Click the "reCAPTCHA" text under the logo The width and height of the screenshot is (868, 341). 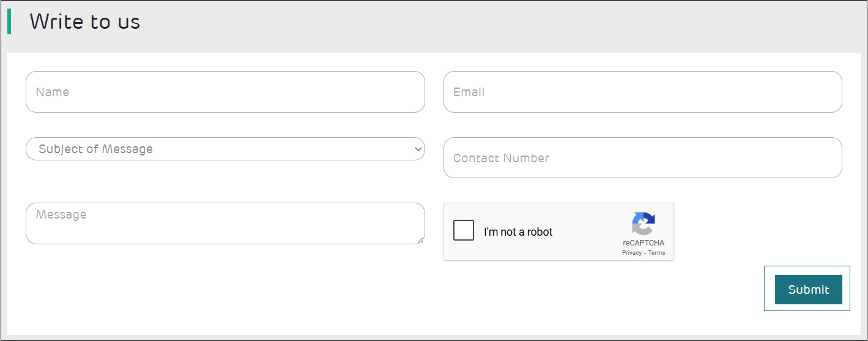(644, 243)
